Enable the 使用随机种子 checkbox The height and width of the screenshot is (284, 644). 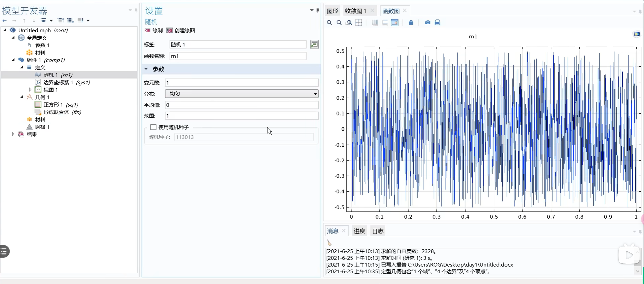[x=153, y=127]
